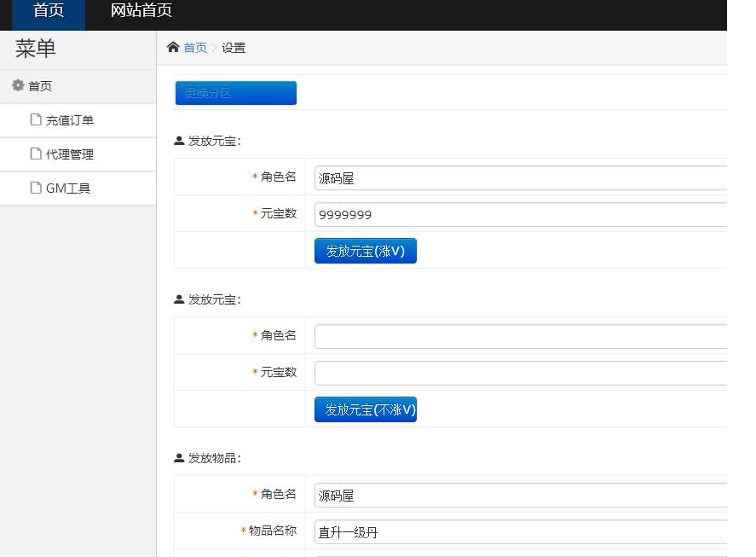
Task: Click the 发放元宝(涨V) button
Action: (365, 251)
